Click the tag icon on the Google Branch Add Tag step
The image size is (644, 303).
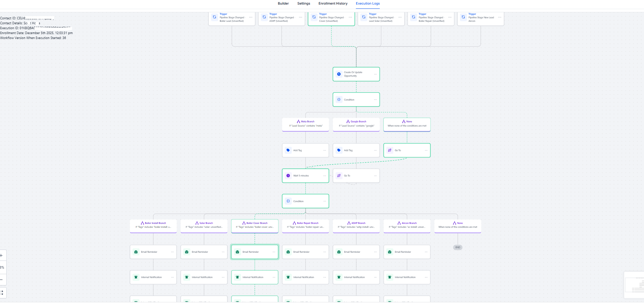(x=339, y=150)
